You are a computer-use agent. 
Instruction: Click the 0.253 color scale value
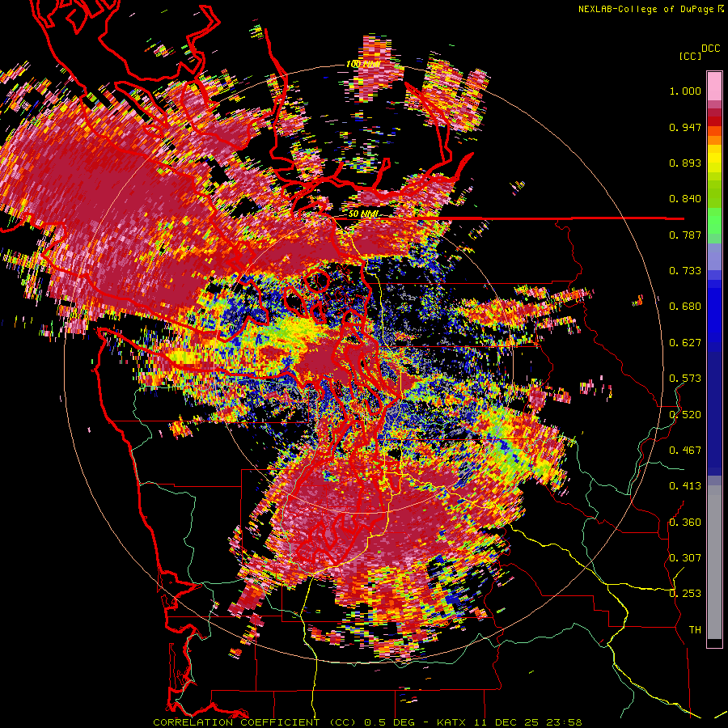pyautogui.click(x=685, y=594)
